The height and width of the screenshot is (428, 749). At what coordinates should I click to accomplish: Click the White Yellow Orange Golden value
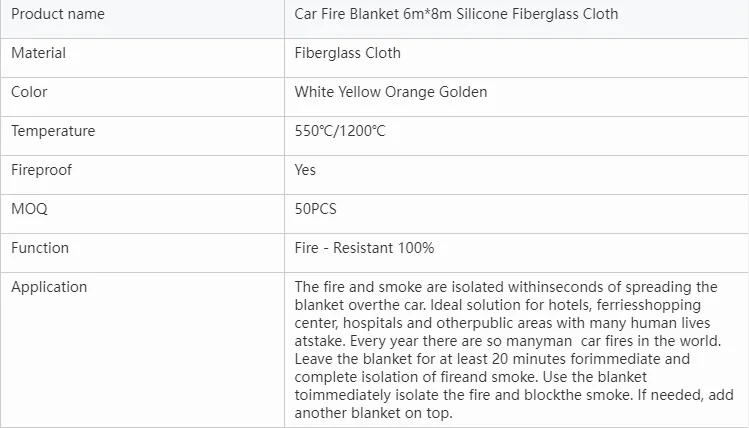(x=391, y=92)
